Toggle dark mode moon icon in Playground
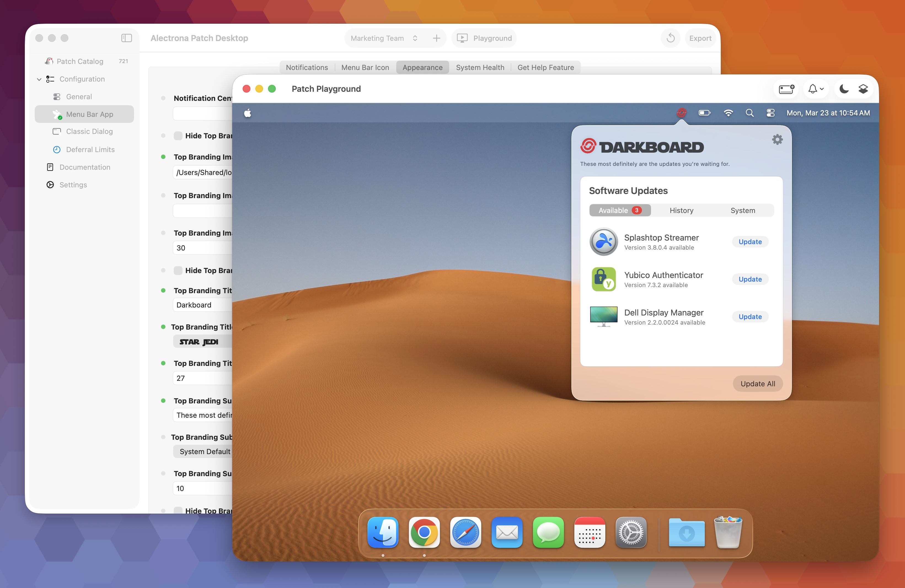905x588 pixels. coord(844,89)
